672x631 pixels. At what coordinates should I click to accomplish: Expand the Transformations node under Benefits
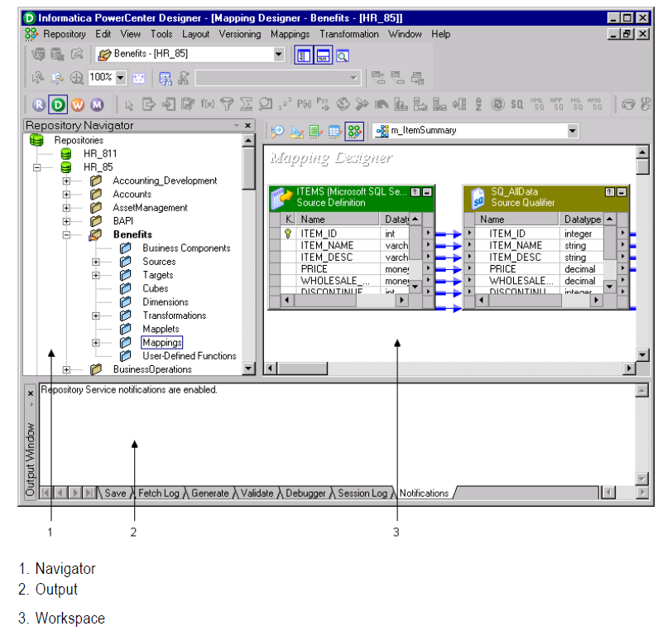tap(96, 315)
